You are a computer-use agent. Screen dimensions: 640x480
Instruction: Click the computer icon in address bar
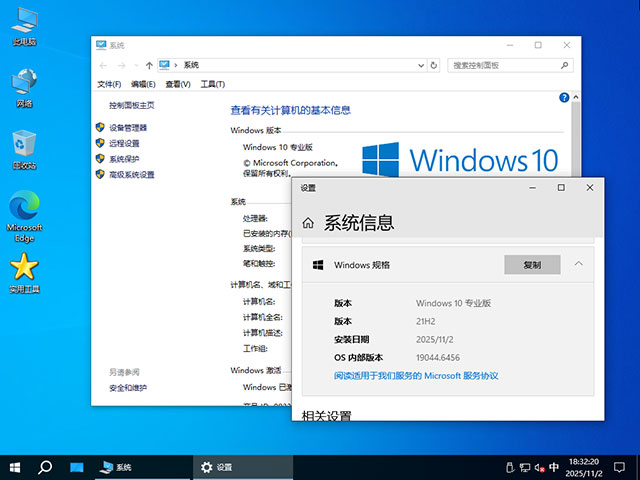coord(164,65)
